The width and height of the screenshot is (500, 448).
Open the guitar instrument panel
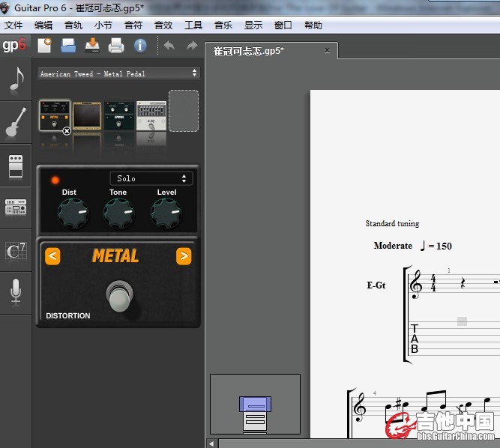coord(16,123)
